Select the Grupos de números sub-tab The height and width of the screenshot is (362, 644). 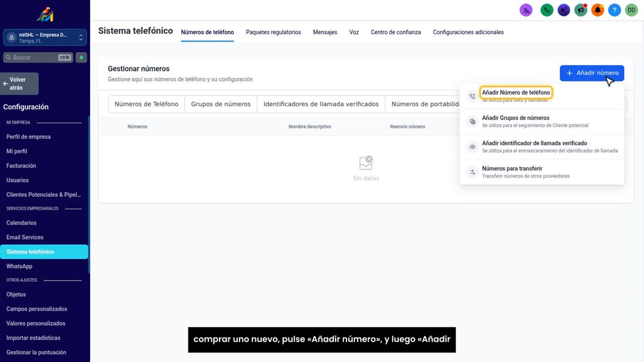point(221,104)
